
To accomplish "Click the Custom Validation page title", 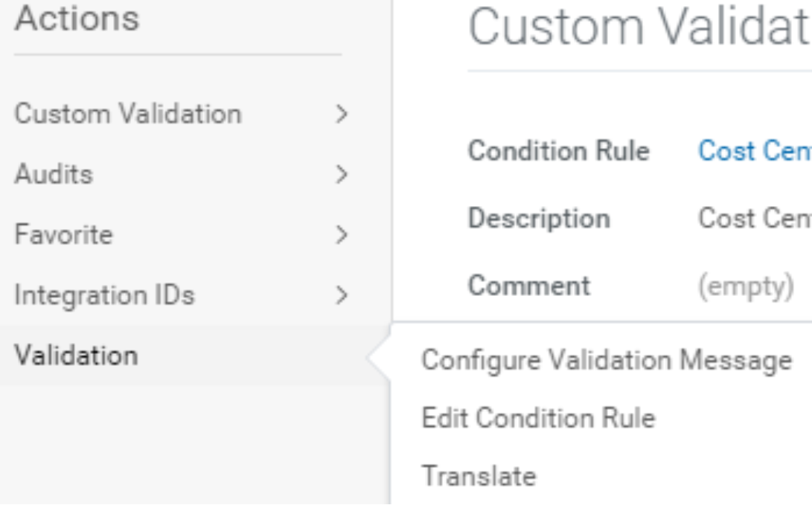I will [x=639, y=27].
